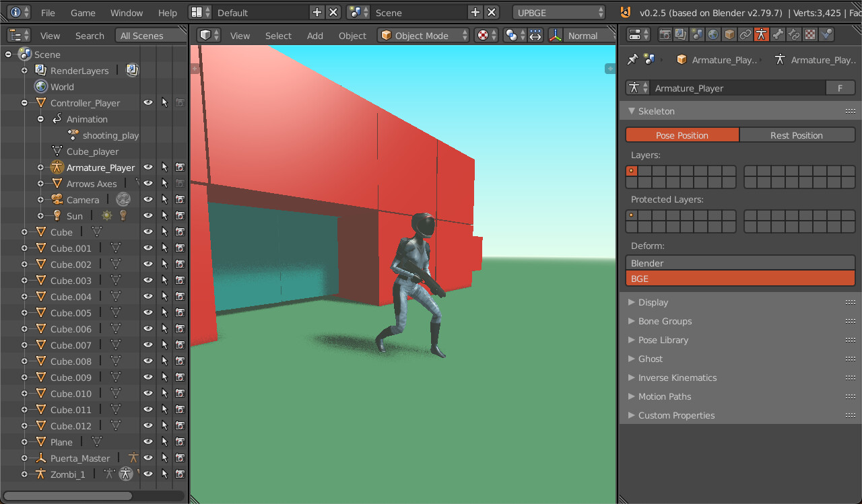
Task: Open the Object Constraints tab (chain icon)
Action: coord(745,35)
